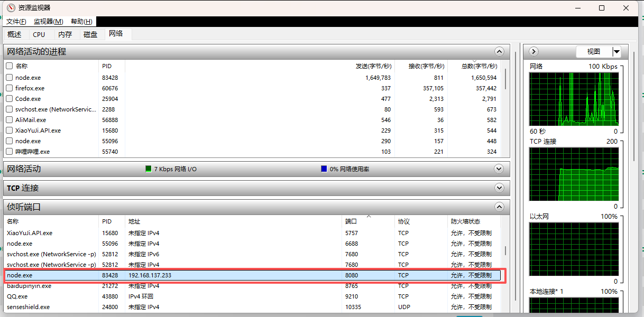Sort processes by 总数(字节/秒) column
Image resolution: width=644 pixels, height=317 pixels.
479,66
